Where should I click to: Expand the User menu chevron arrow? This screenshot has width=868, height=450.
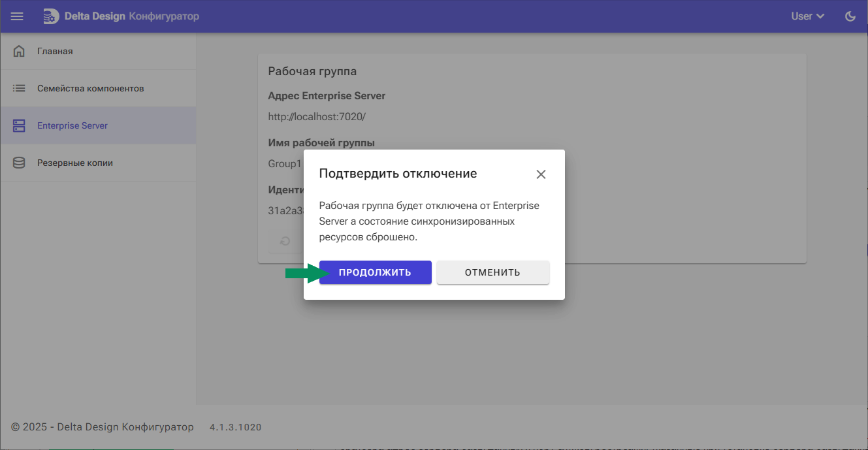pos(821,16)
